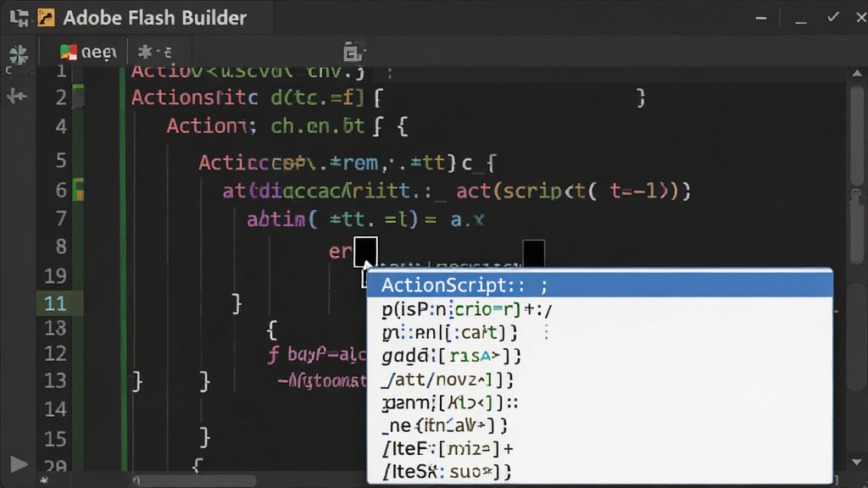
Task: Click the 'abtim(' code on line 7
Action: [281, 219]
